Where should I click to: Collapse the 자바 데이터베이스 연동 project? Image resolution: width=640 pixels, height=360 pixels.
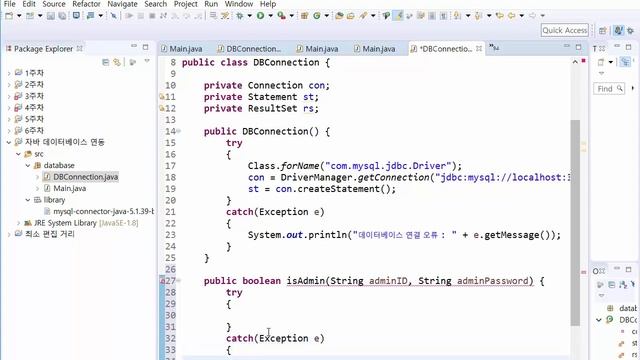click(9, 142)
